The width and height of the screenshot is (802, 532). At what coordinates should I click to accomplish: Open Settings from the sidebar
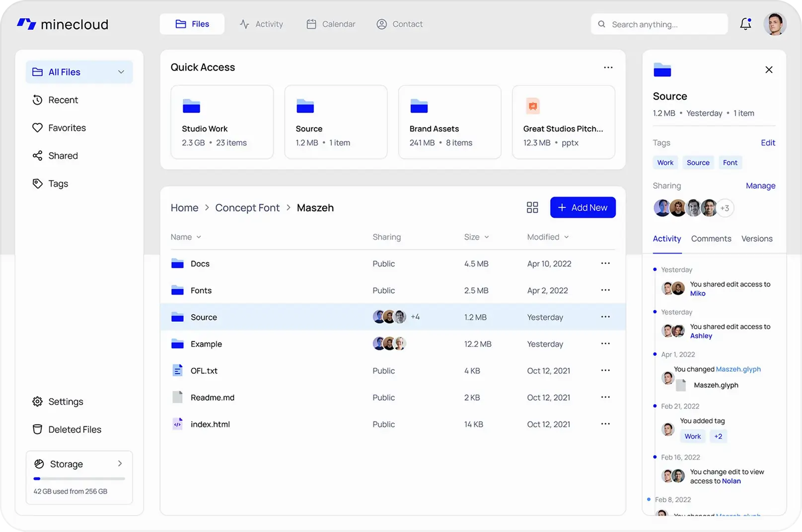pos(65,401)
